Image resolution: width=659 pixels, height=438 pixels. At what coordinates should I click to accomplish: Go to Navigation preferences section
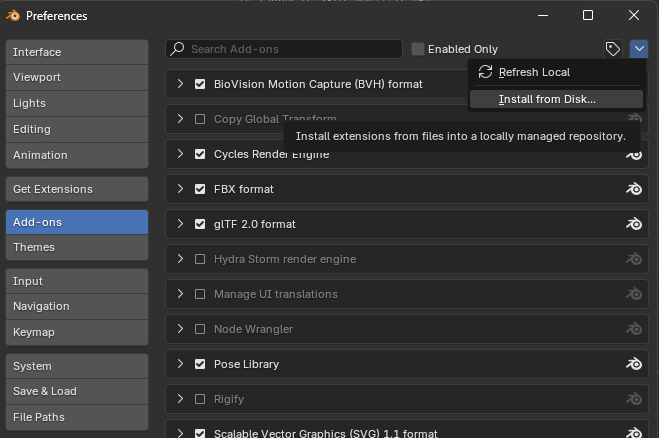77,306
